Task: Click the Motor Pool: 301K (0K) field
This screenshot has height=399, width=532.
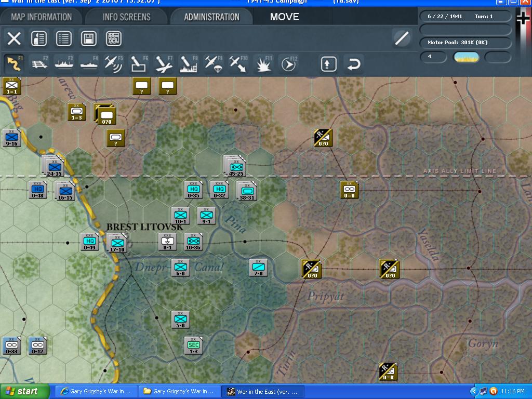Action: (465, 43)
